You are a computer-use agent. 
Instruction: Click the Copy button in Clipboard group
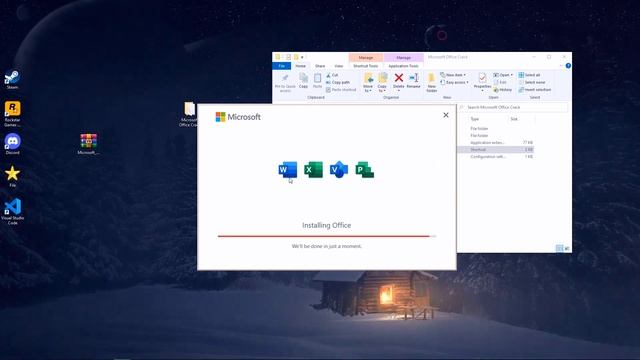(x=303, y=80)
